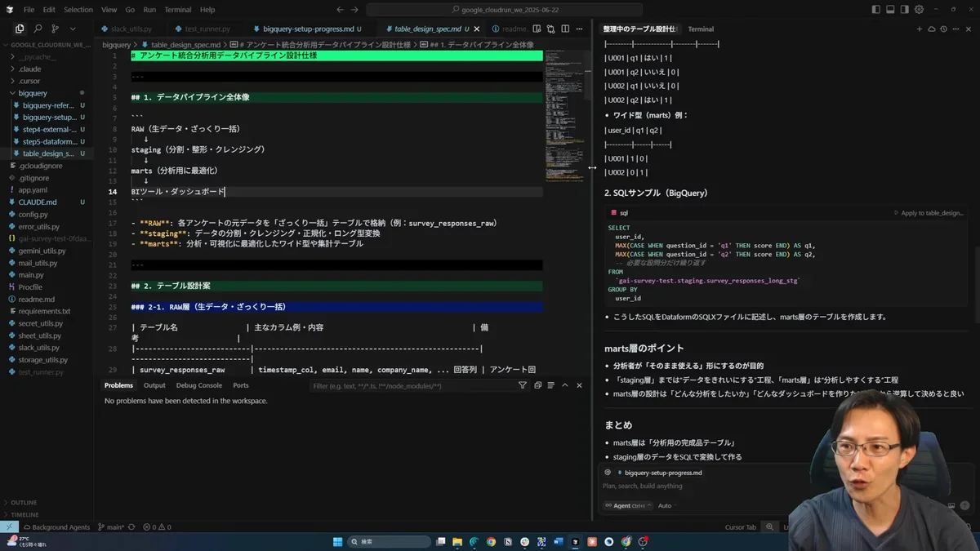Split the editor right
This screenshot has width=980, height=551.
[564, 29]
